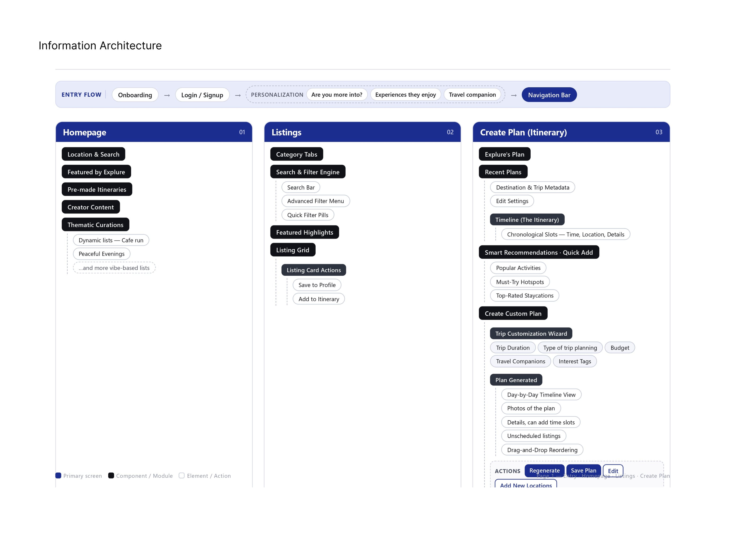756x534 pixels.
Task: Click the Plan Generated node
Action: click(x=516, y=380)
